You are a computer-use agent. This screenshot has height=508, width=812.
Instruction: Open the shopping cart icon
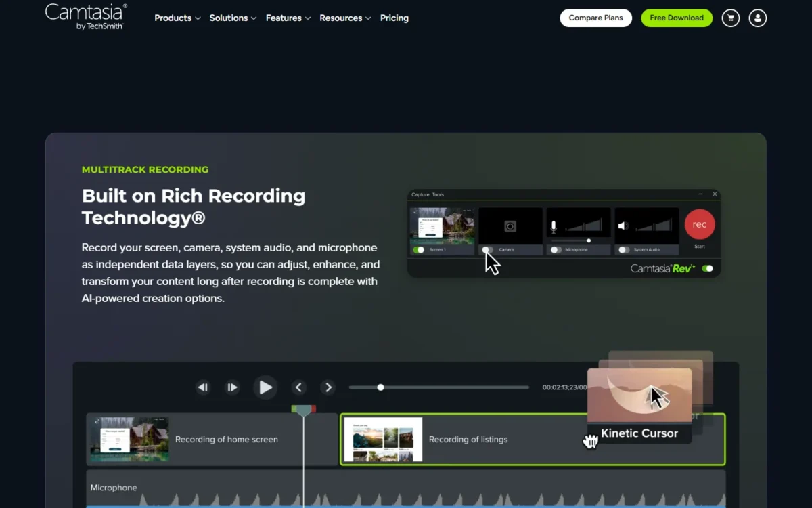tap(731, 18)
